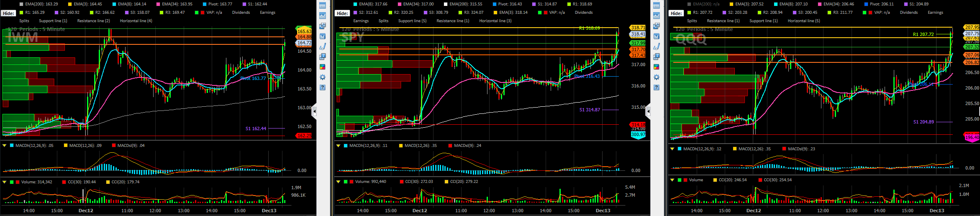Click the Hide button on QQQ chart
Image resolution: width=980 pixels, height=216 pixels.
(676, 13)
